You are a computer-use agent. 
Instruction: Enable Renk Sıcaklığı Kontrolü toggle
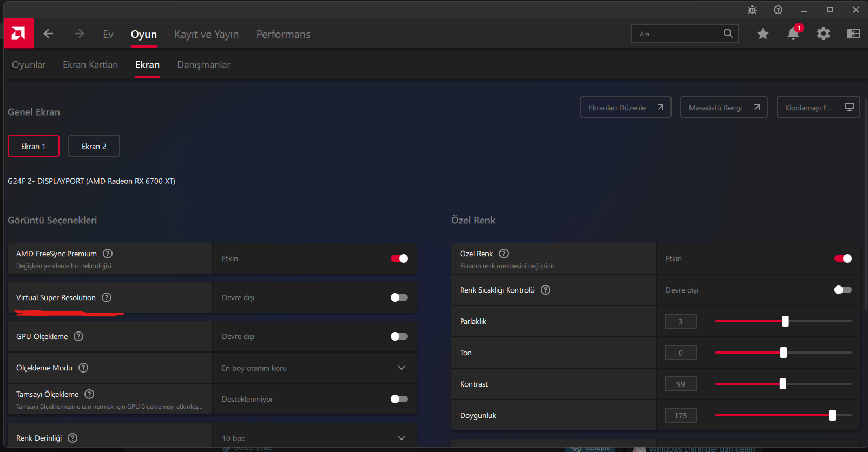(x=843, y=290)
